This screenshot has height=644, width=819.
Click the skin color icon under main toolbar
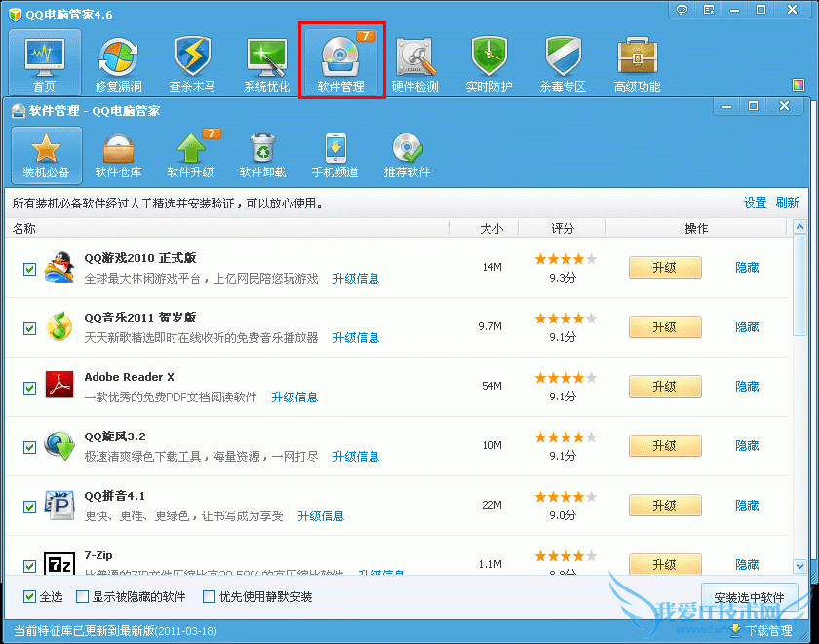799,85
